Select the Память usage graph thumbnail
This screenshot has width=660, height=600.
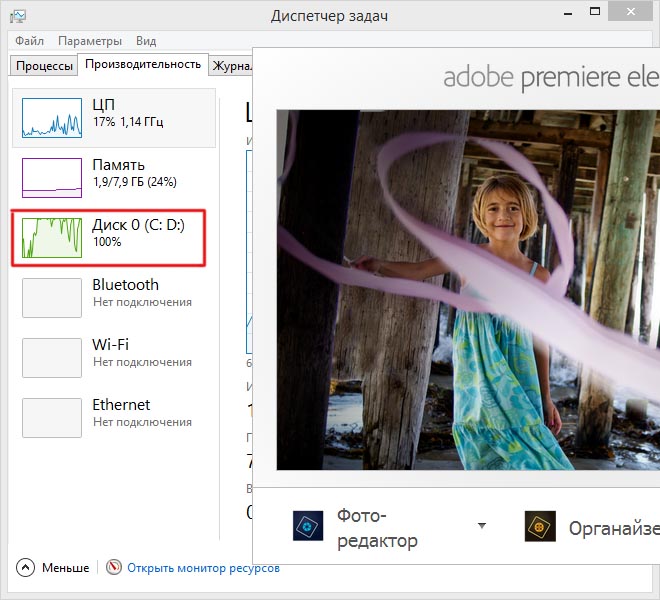coord(52,177)
